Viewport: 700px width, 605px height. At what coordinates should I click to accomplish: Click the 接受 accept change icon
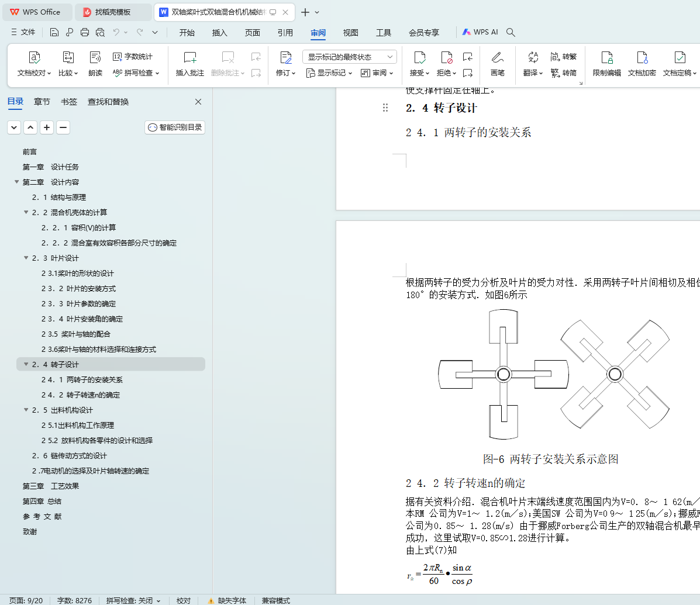[420, 57]
